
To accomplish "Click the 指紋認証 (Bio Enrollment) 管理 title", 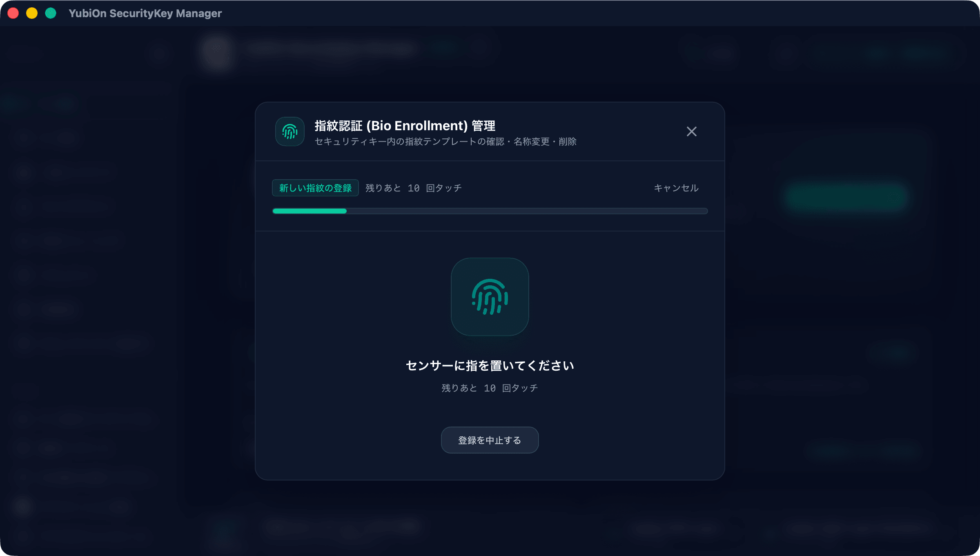I will (x=405, y=126).
